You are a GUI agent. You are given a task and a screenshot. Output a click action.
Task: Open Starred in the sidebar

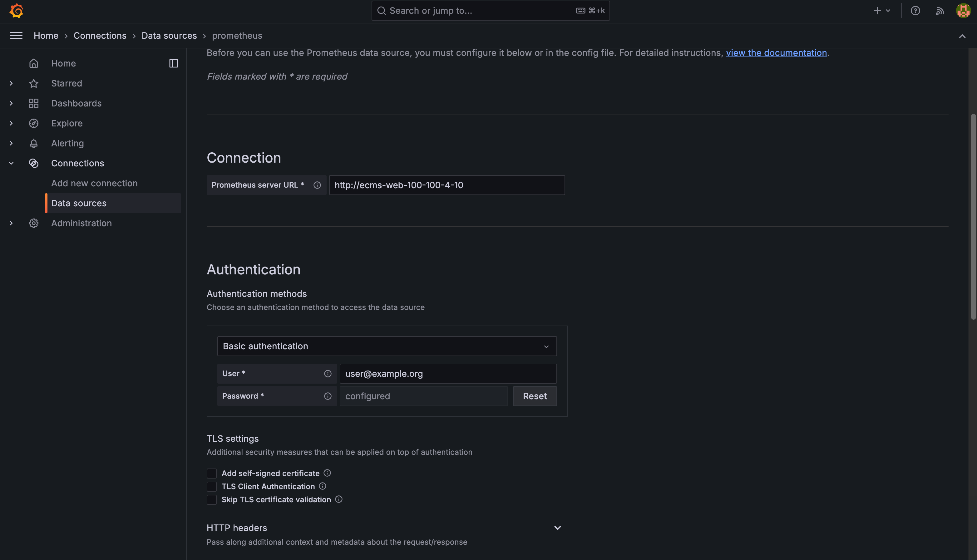[x=67, y=83]
